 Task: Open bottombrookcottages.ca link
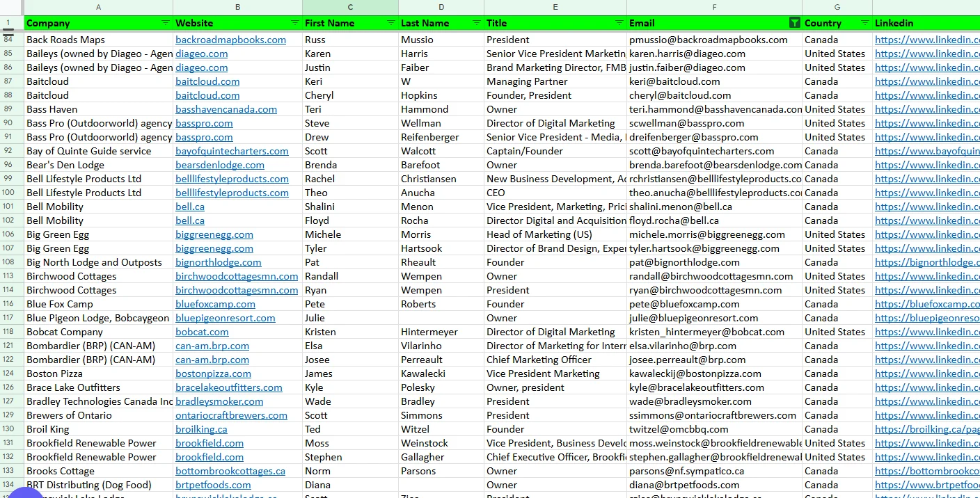coord(230,471)
